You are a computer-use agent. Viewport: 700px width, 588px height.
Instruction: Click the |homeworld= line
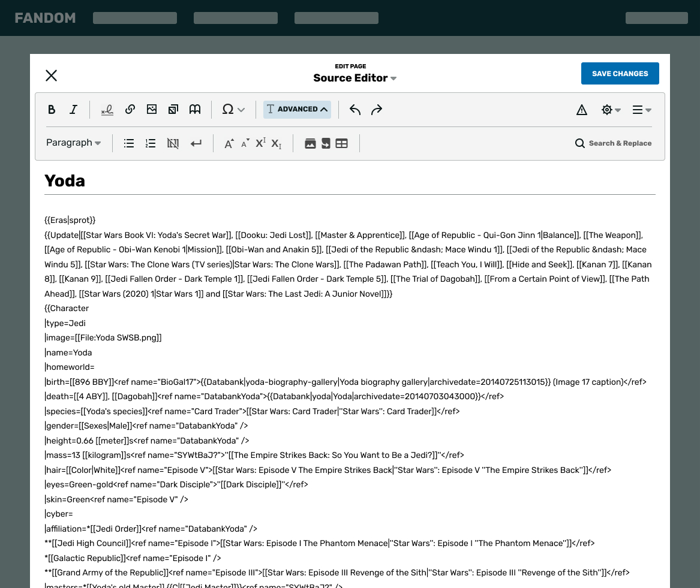pos(70,367)
